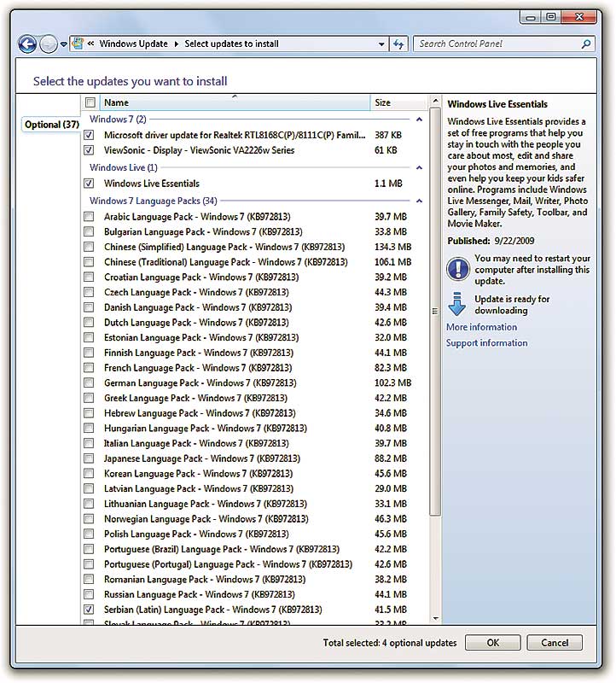Open breadcrumb arrow after Windows Update
This screenshot has width=616, height=683.
[x=177, y=44]
